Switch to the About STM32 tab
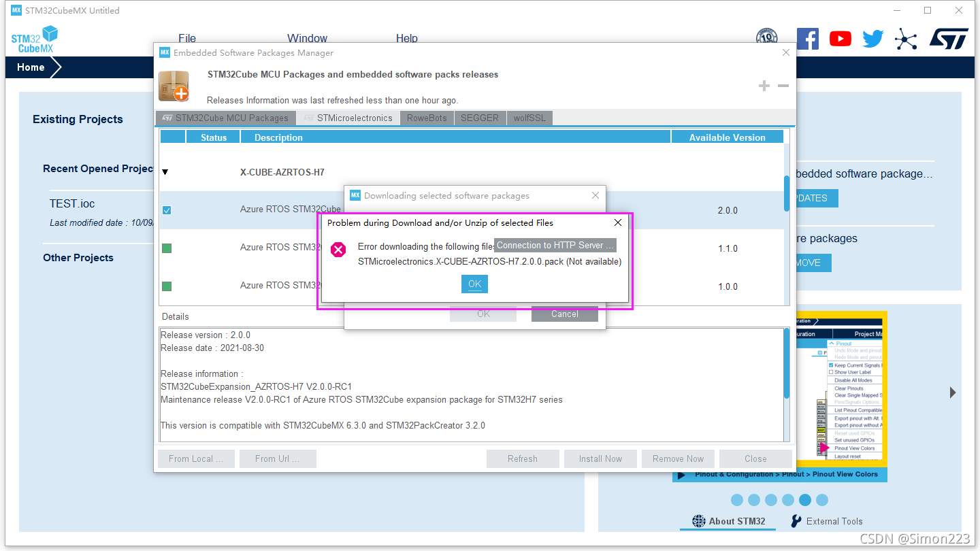 pyautogui.click(x=729, y=522)
